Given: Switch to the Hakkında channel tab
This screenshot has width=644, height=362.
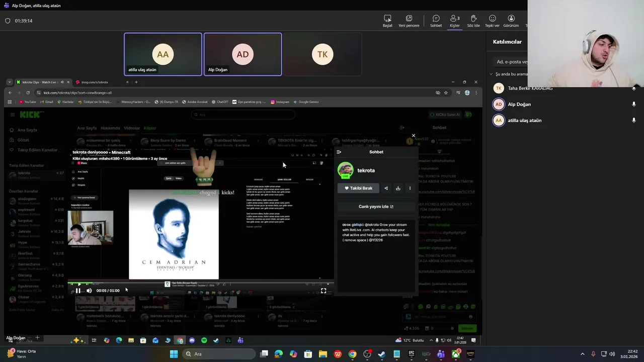Looking at the screenshot, I should coord(110,128).
